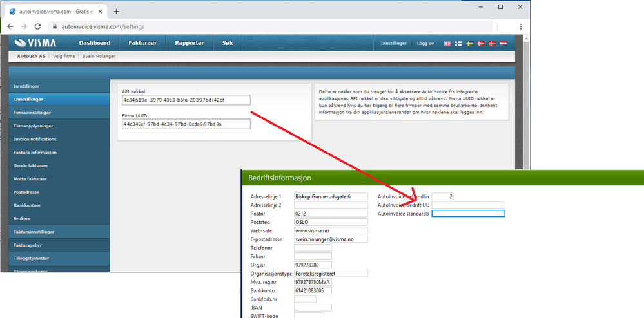Open Fakturainnstillinger in the sidebar
This screenshot has width=644, height=318.
(x=59, y=232)
